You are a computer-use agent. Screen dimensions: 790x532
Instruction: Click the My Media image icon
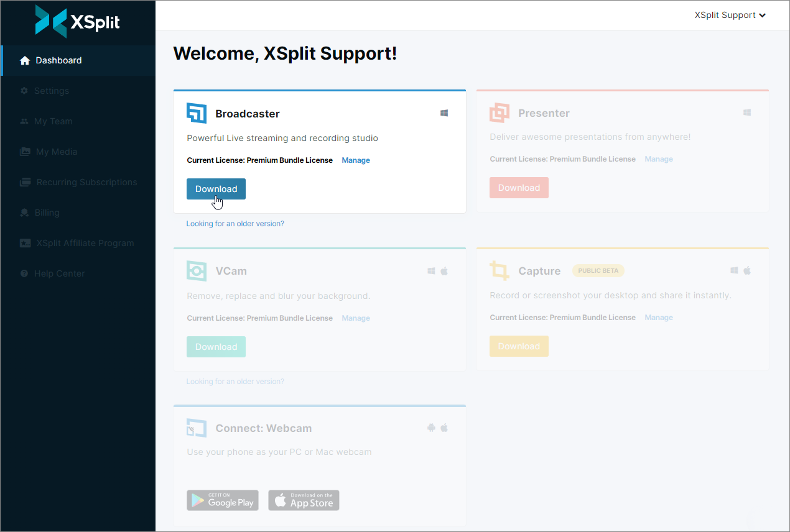click(25, 152)
